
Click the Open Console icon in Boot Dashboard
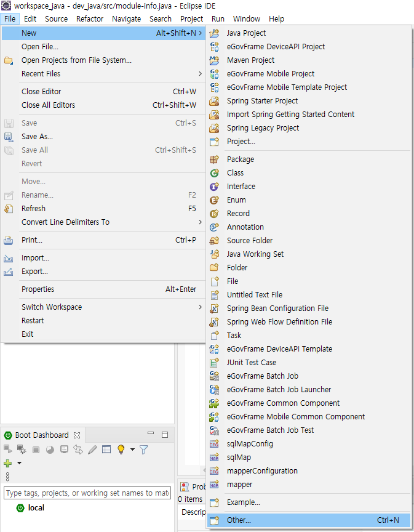[x=64, y=449]
